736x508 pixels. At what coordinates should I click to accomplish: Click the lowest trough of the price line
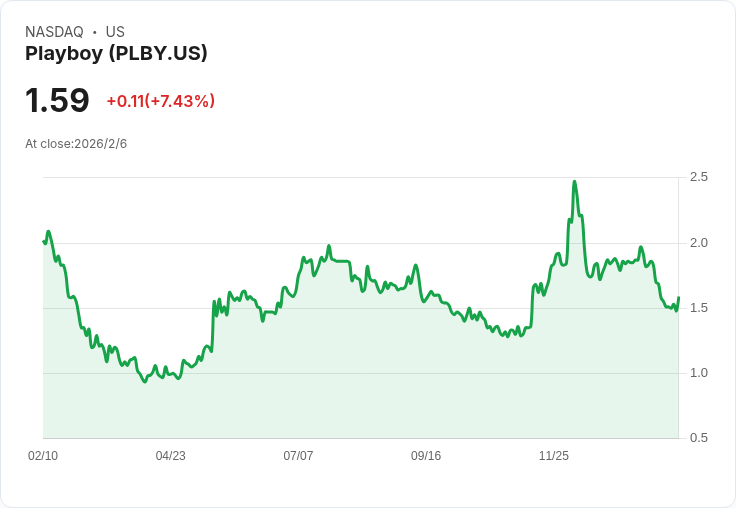pyautogui.click(x=145, y=381)
